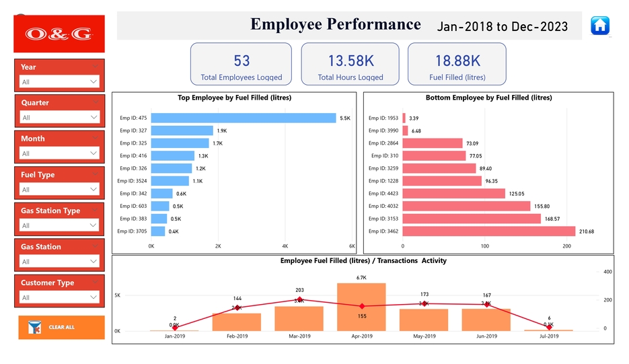This screenshot has width=629, height=364.
Task: Open the Gas Station Type dropdown
Action: pos(59,225)
